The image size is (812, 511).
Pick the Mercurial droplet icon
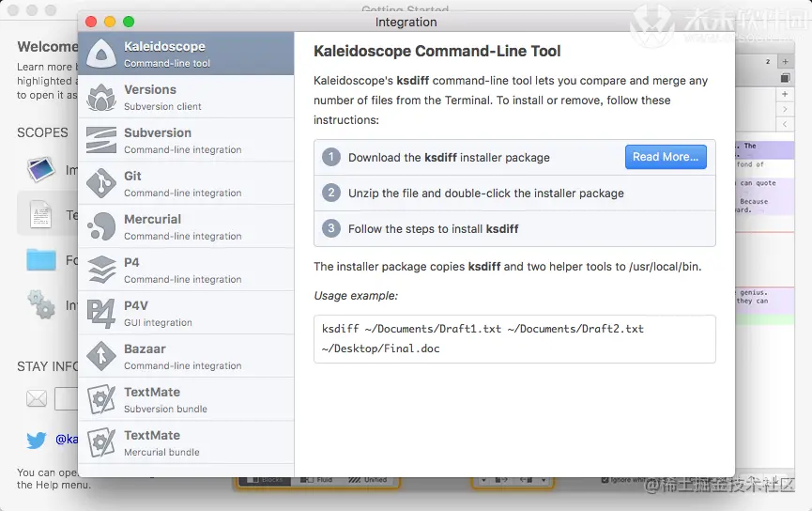point(101,226)
